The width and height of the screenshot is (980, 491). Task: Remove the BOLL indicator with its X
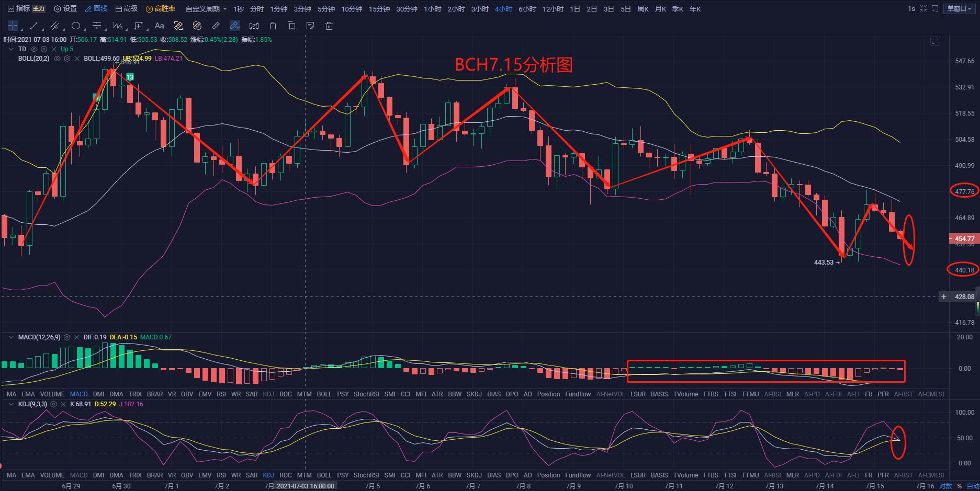[77, 59]
